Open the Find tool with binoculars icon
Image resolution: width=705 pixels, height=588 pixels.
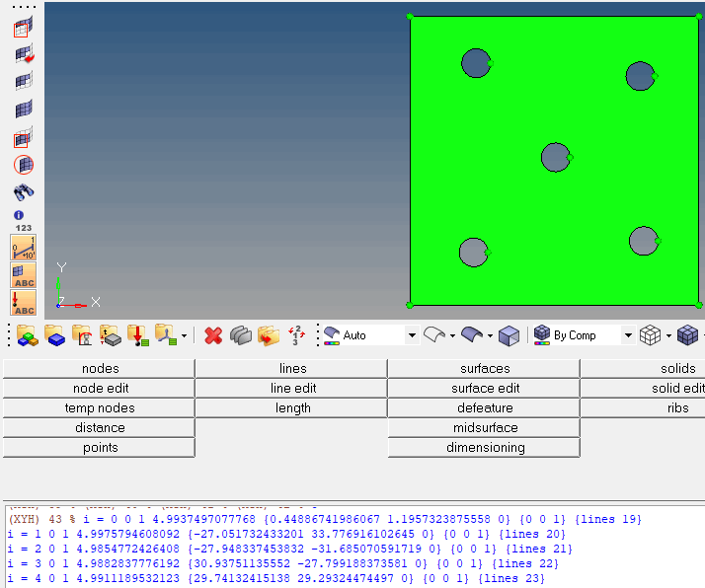tap(24, 192)
